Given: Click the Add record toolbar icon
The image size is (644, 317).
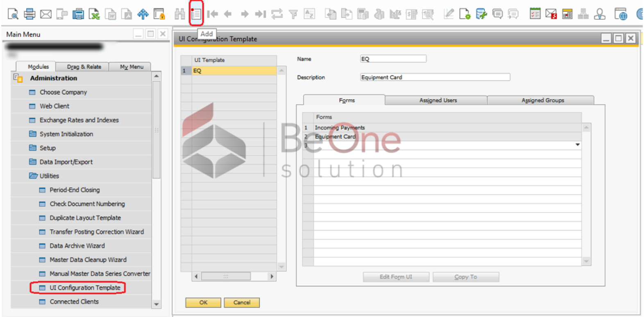Looking at the screenshot, I should tap(196, 14).
